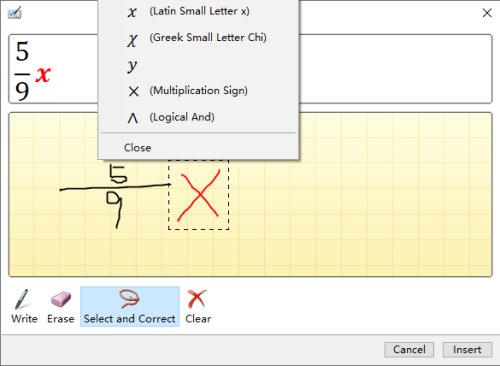This screenshot has height=366, width=500.
Task: Select the Erase tool
Action: (60, 306)
